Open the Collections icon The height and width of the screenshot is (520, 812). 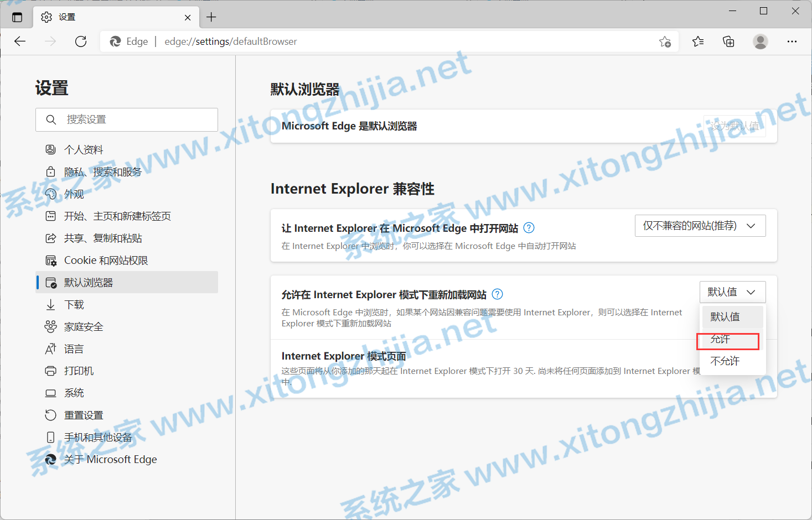pos(728,41)
